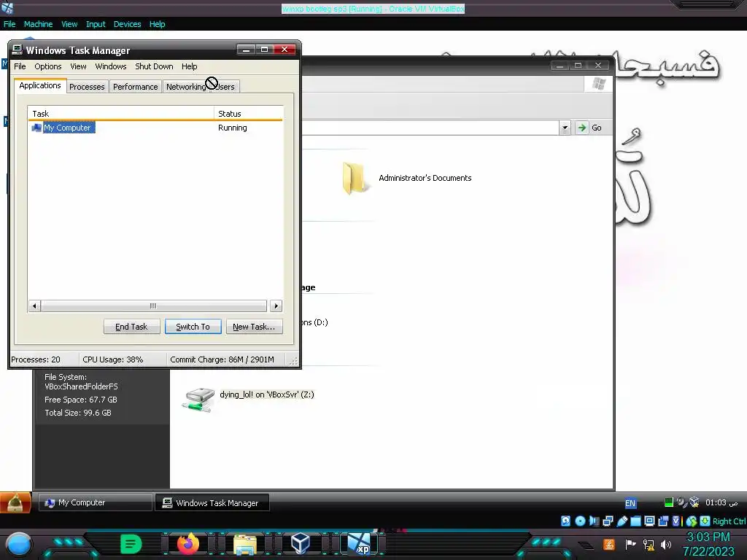Click the optical disc status icon
The width and height of the screenshot is (747, 560).
580,521
